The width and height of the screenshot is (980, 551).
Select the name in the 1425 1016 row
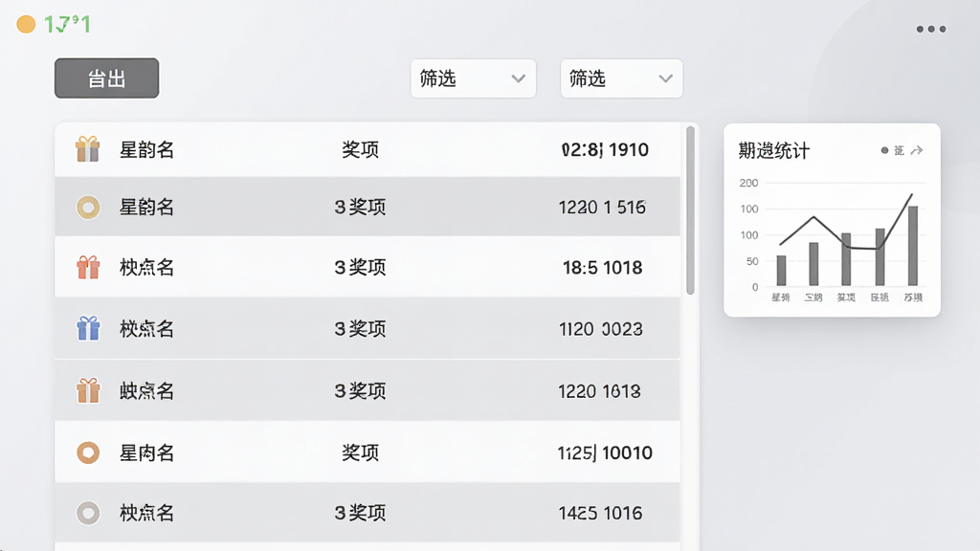[146, 513]
